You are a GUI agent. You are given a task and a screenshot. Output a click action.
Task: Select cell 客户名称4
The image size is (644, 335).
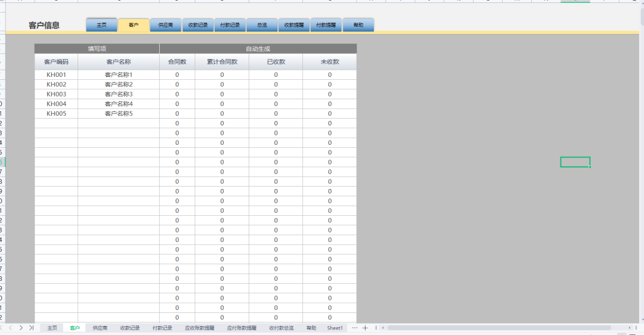pos(119,104)
